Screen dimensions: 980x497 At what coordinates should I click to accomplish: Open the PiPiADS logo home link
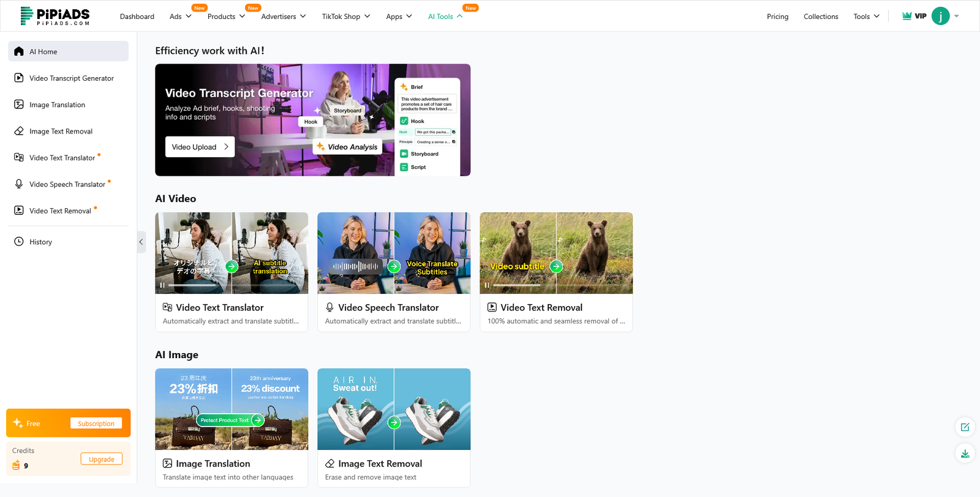point(55,16)
